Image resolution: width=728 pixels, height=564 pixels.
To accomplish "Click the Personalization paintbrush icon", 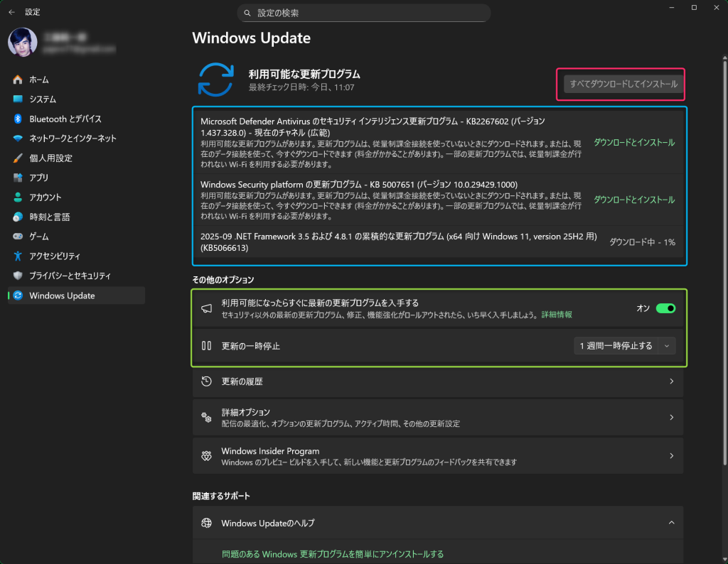I will click(18, 158).
